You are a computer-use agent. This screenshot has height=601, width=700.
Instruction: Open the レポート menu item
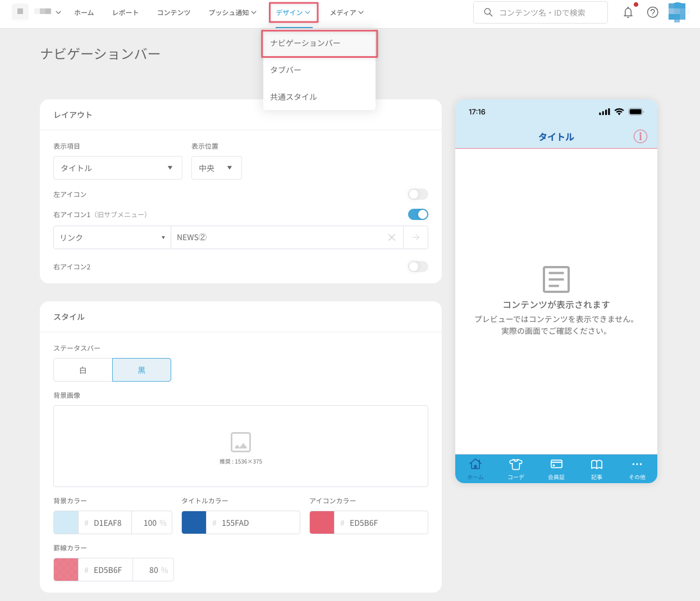[125, 12]
